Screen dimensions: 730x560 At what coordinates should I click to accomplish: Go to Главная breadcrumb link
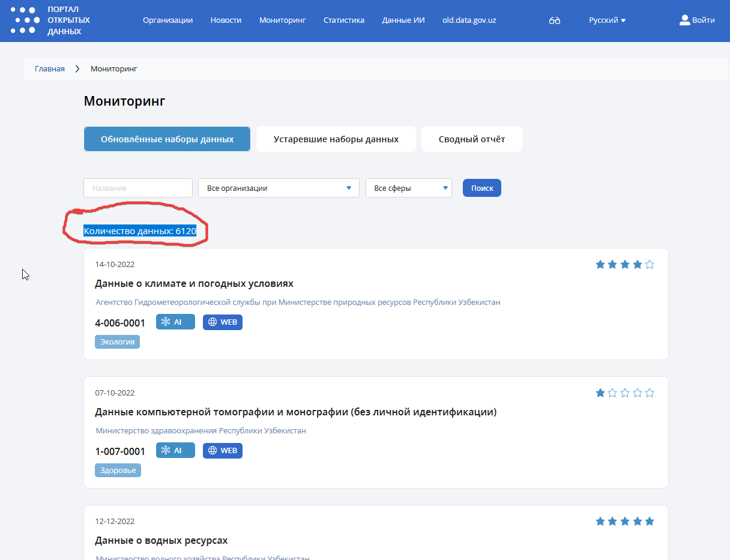(x=50, y=69)
